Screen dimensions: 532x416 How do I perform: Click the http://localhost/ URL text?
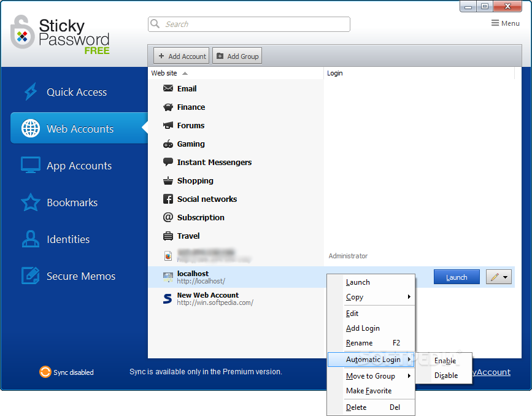201,281
